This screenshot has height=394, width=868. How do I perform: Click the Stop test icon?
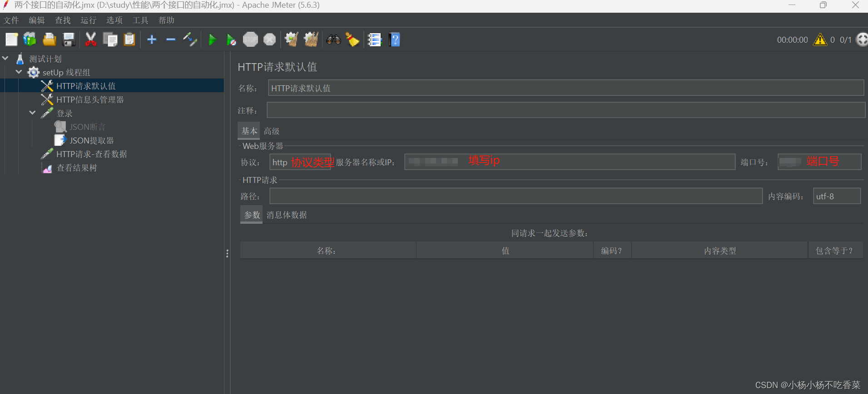pyautogui.click(x=250, y=39)
